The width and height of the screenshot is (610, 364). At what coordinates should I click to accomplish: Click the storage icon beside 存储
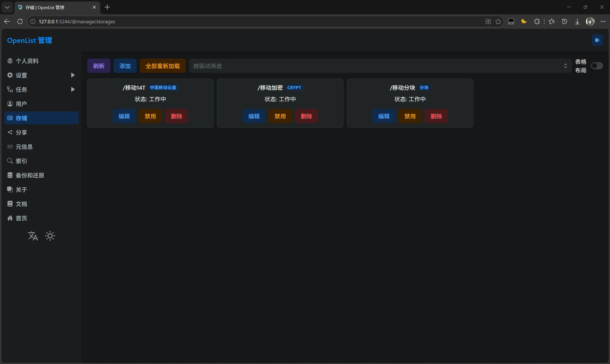point(10,118)
